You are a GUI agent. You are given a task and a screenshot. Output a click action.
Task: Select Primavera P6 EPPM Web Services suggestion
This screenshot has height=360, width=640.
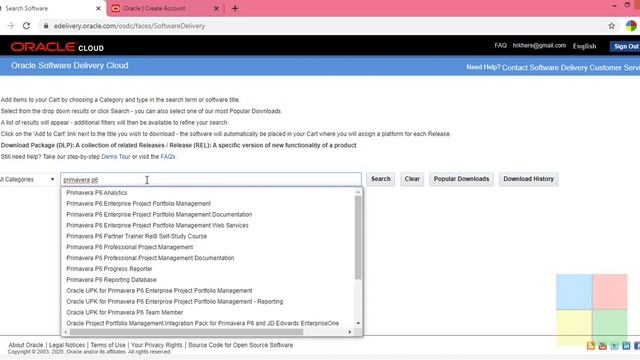157,225
